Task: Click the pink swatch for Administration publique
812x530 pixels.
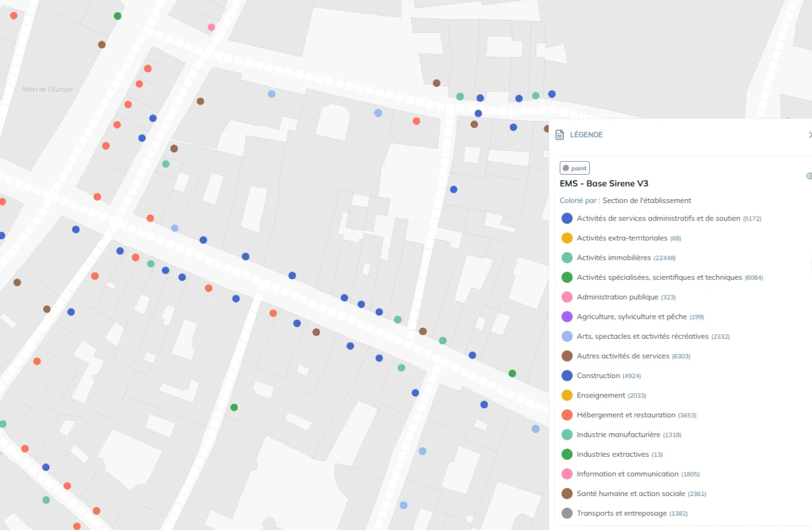Action: click(x=567, y=297)
